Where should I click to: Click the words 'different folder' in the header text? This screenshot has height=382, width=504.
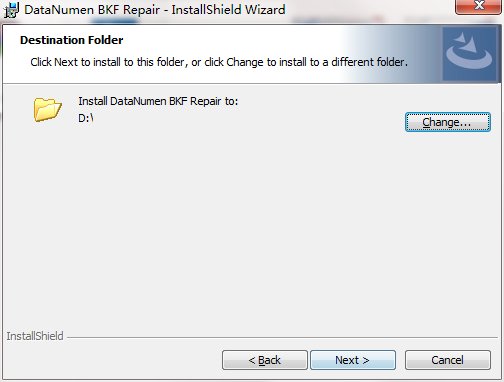(x=369, y=62)
